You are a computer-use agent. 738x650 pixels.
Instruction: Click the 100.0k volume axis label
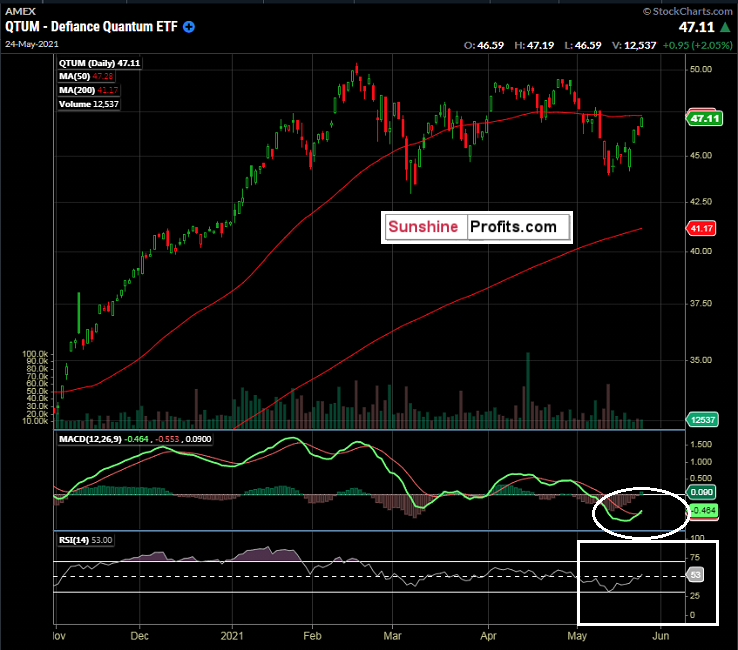(35, 353)
